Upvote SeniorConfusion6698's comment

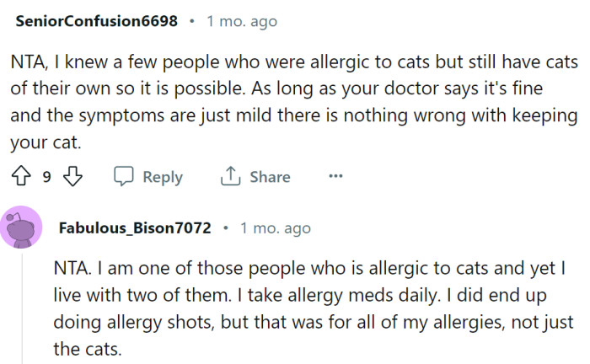click(x=21, y=177)
